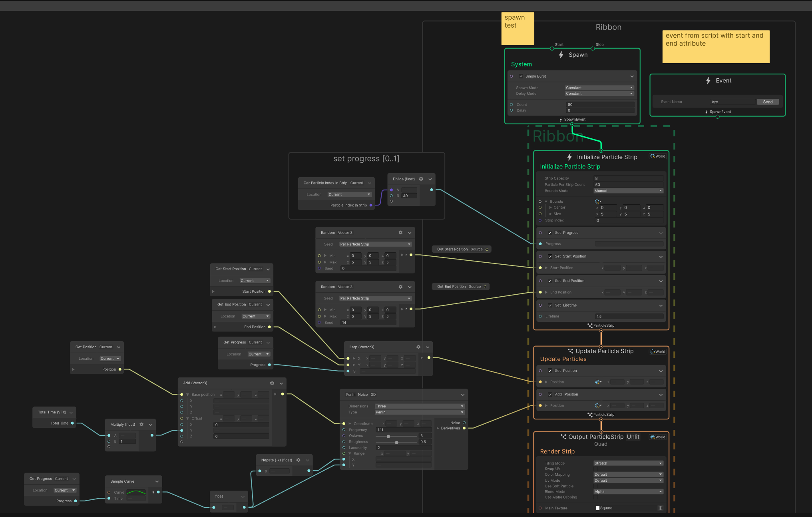Collapse the Perlin Noise 3D node
812x517 pixels.
[x=463, y=395]
